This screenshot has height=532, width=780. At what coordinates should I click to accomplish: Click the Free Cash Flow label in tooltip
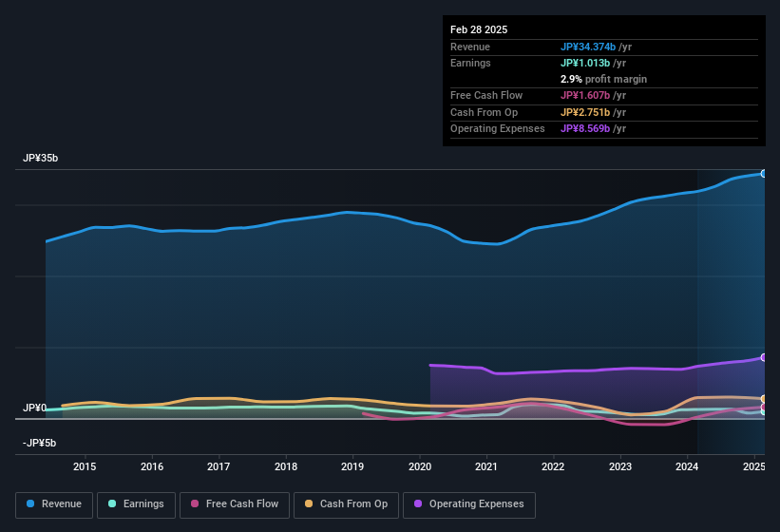pos(486,95)
